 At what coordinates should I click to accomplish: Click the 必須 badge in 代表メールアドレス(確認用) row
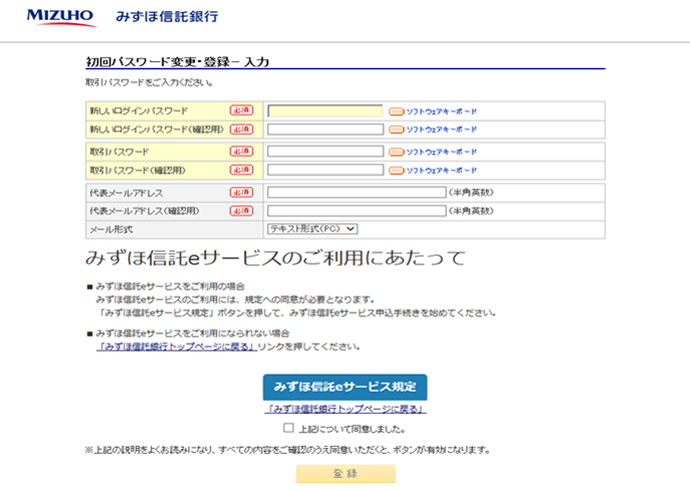click(242, 211)
